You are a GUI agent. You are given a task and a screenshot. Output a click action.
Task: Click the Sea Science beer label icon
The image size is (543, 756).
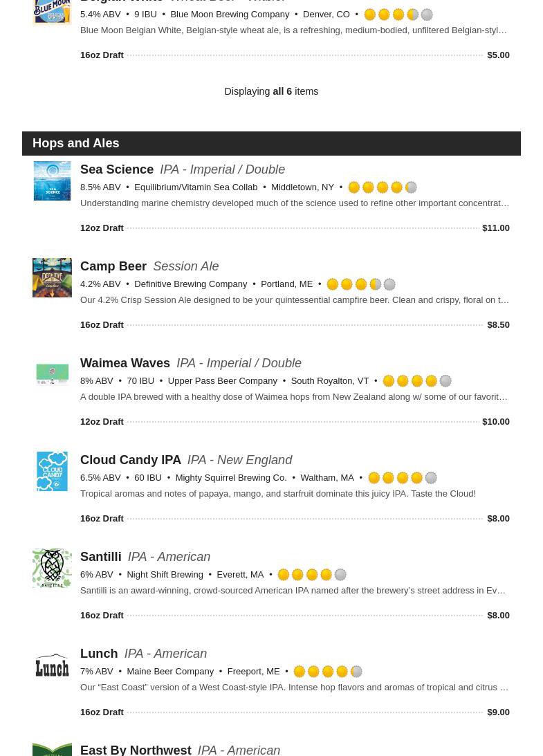click(52, 181)
